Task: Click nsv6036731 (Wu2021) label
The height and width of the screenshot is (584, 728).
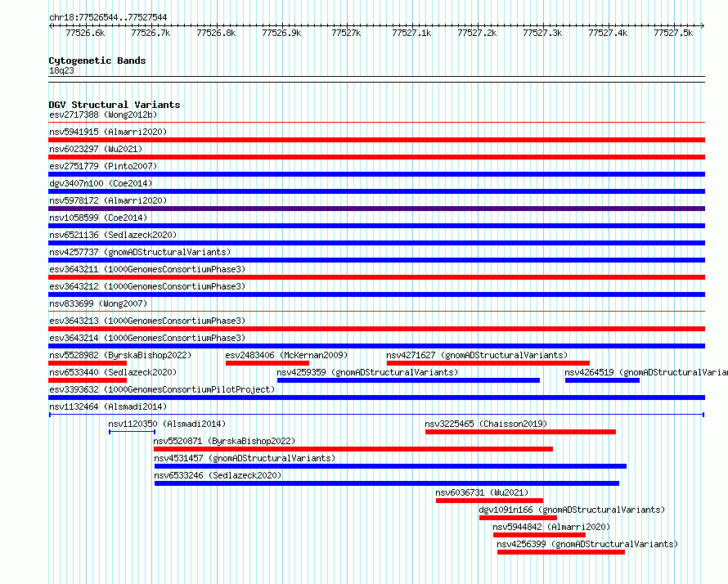Action: (482, 492)
